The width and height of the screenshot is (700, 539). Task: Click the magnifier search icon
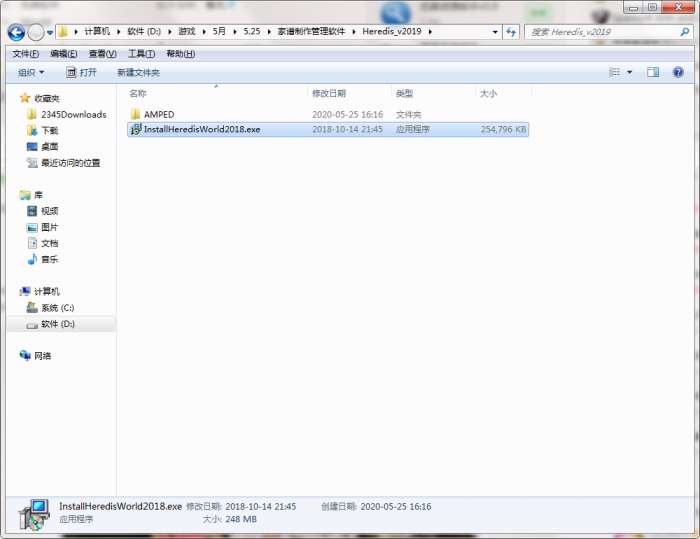[x=685, y=32]
